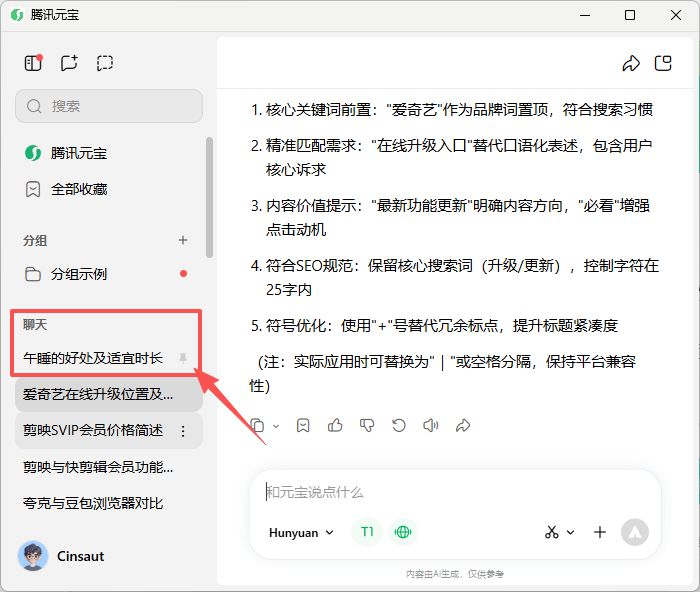This screenshot has width=700, height=592.
Task: Select chat 爱奇艺在线升级位置及...
Action: 109,395
